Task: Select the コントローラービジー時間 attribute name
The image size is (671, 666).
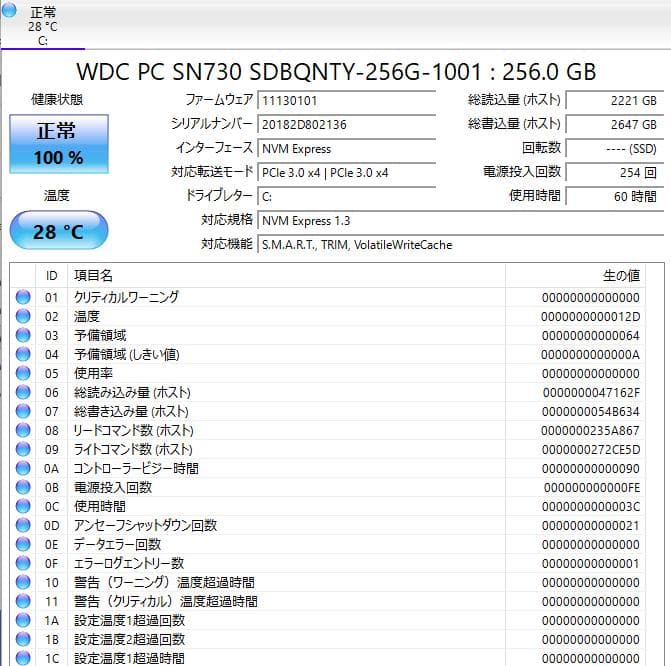Action: (x=136, y=468)
